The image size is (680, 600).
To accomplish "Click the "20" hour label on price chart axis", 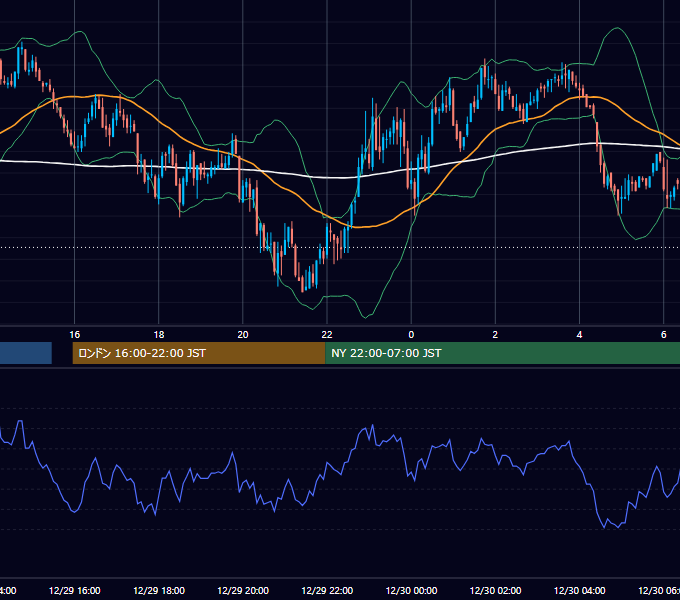I will pyautogui.click(x=243, y=334).
